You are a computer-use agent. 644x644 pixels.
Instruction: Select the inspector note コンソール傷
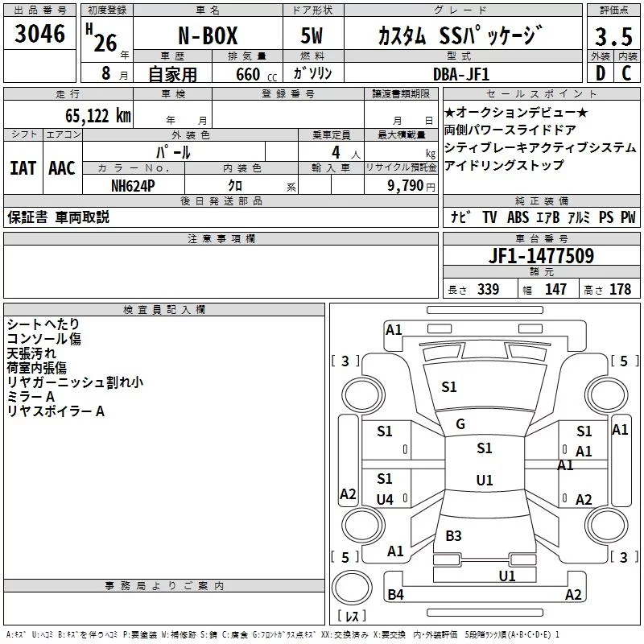click(44, 339)
